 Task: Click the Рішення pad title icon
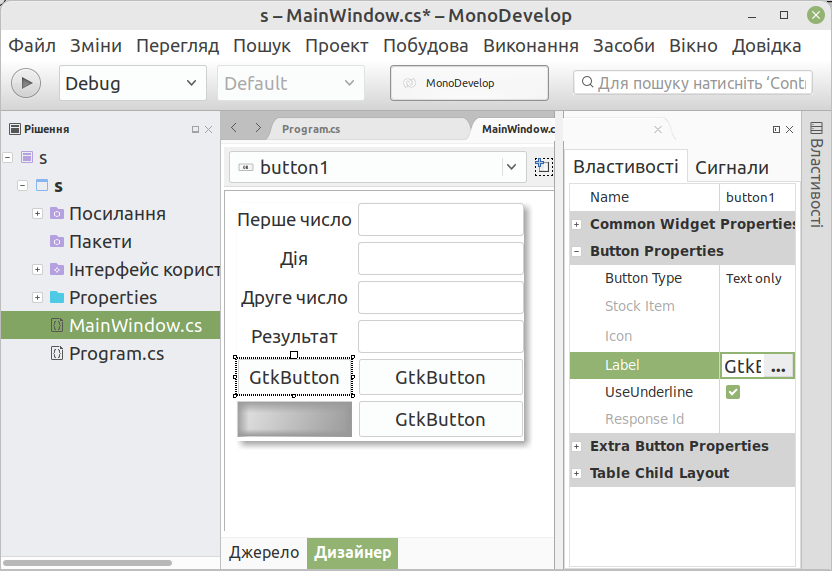15,129
